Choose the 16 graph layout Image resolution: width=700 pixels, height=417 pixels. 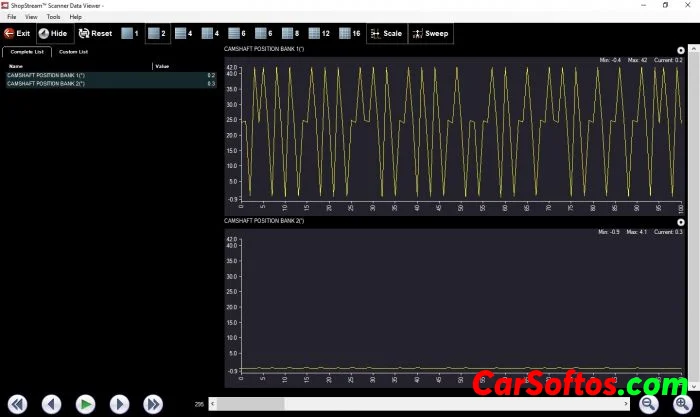pos(350,33)
